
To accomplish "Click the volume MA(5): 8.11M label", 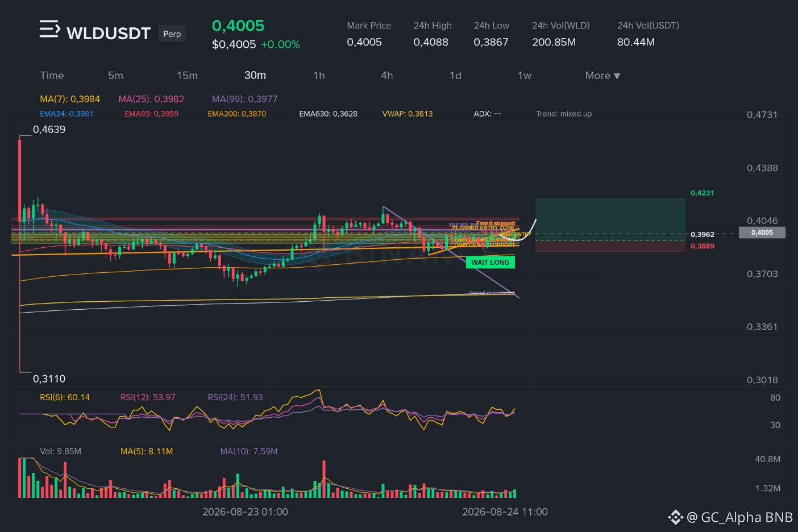I will click(x=147, y=451).
